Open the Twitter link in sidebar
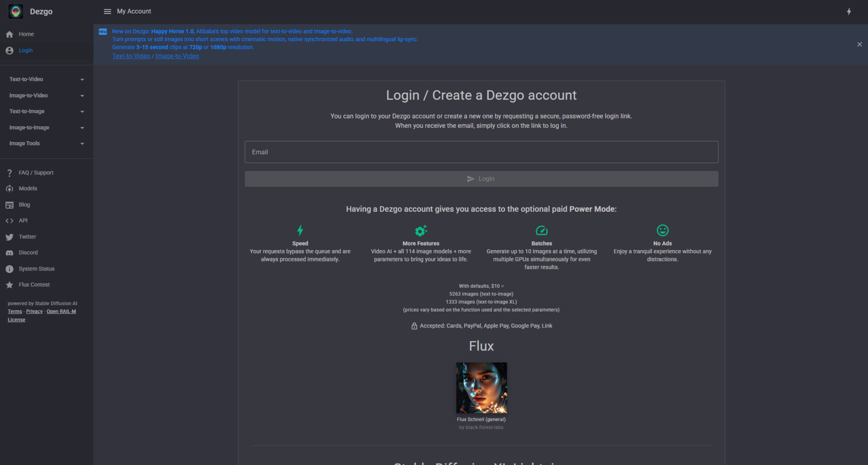Screen dimensions: 868x465 point(47,237)
